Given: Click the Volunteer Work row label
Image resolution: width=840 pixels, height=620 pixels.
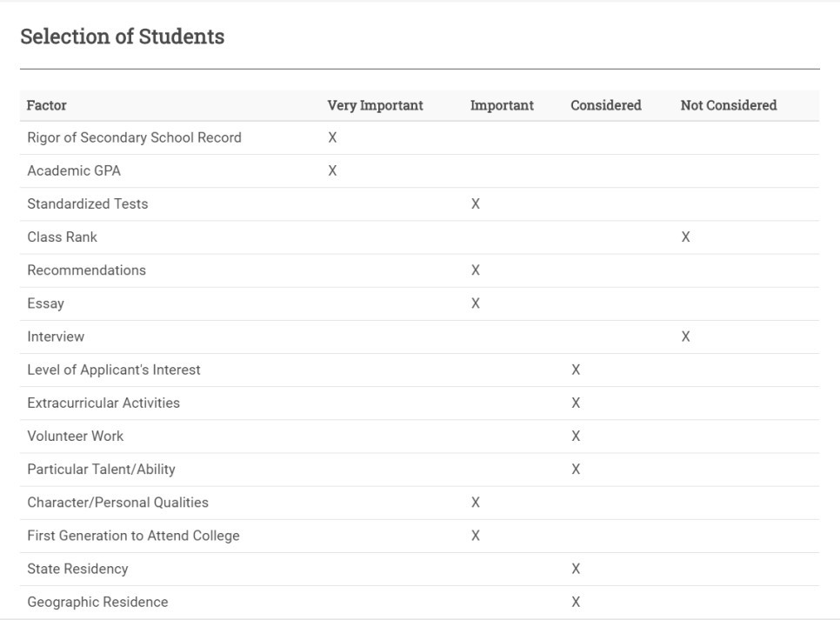Looking at the screenshot, I should click(x=75, y=437).
